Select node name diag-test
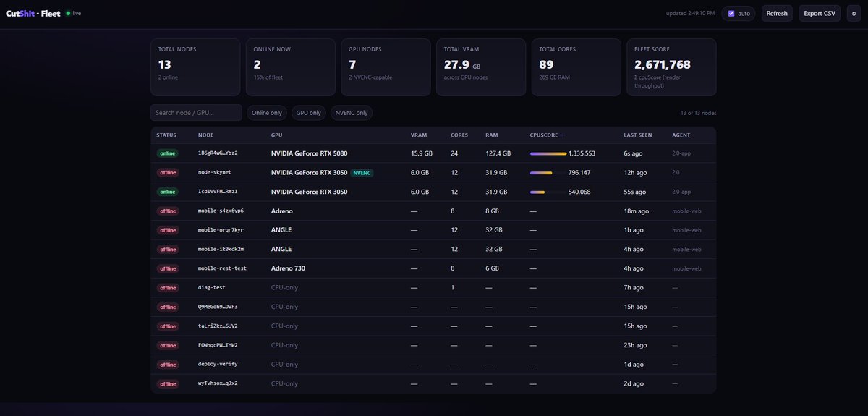The image size is (868, 416). coord(212,288)
